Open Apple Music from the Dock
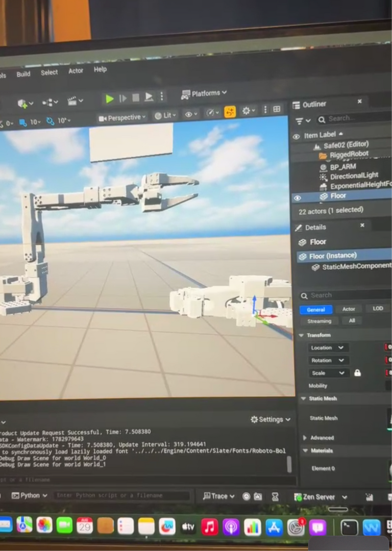The width and height of the screenshot is (392, 551). tap(210, 527)
